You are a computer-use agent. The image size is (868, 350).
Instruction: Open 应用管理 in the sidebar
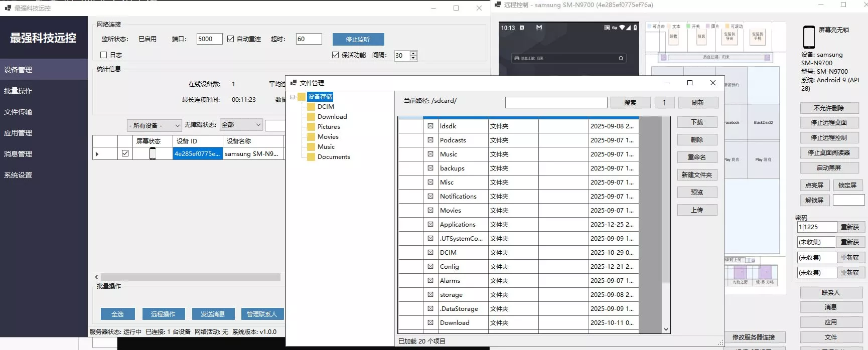click(18, 133)
